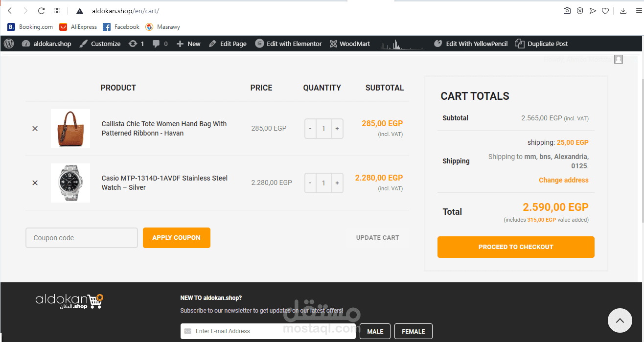Open Customize from the admin bar
Image resolution: width=644 pixels, height=342 pixels.
point(100,44)
